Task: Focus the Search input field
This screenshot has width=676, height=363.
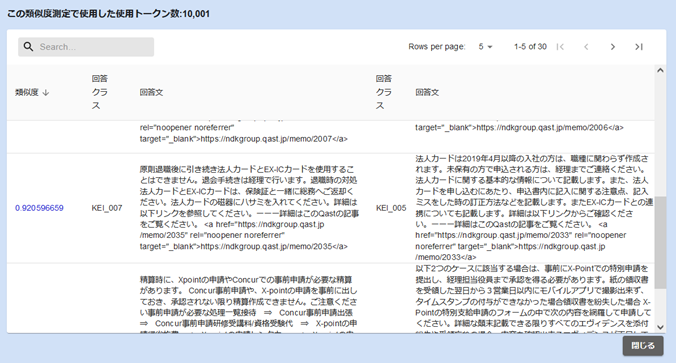Action: [x=86, y=47]
